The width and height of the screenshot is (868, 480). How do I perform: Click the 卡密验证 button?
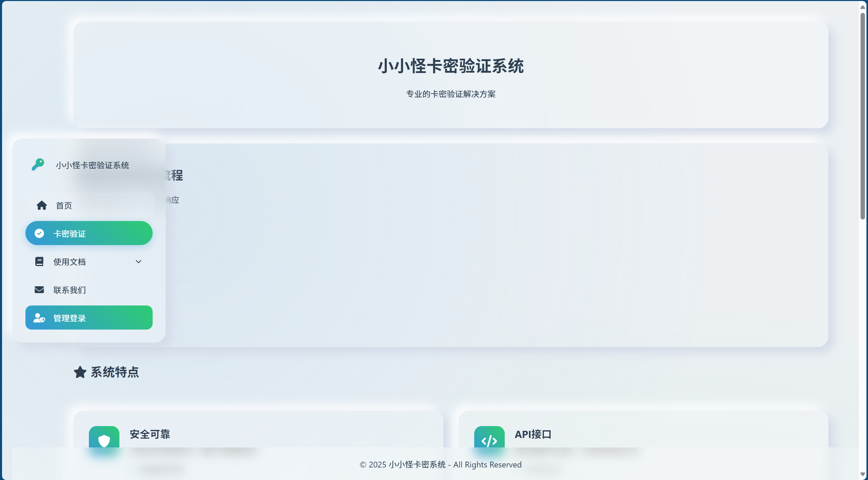coord(89,233)
